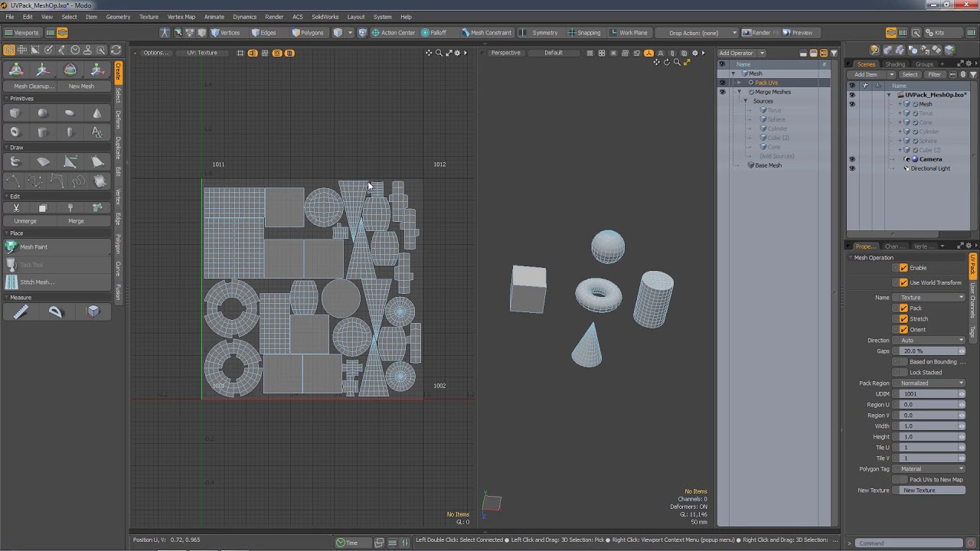Open the Vertex Map menu
Image resolution: width=980 pixels, height=551 pixels.
[181, 17]
